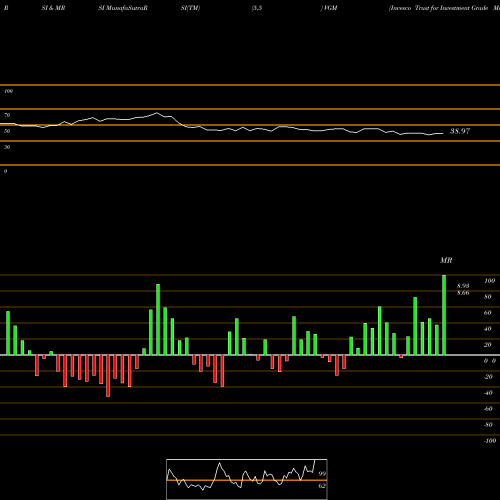
Task: Click the right MR axis label 100
Action: tap(489, 281)
